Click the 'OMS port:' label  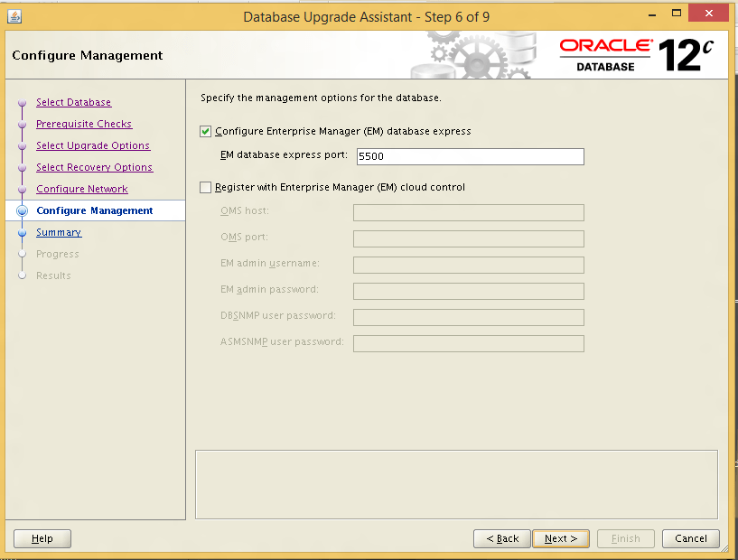point(244,237)
